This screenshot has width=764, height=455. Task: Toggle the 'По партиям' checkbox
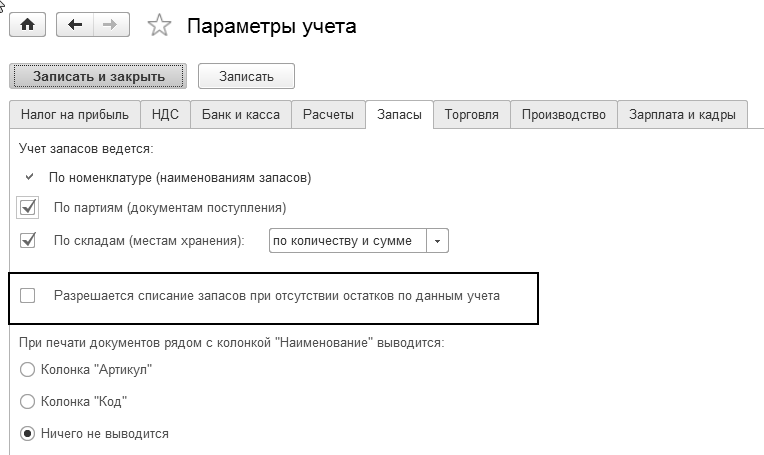click(28, 208)
